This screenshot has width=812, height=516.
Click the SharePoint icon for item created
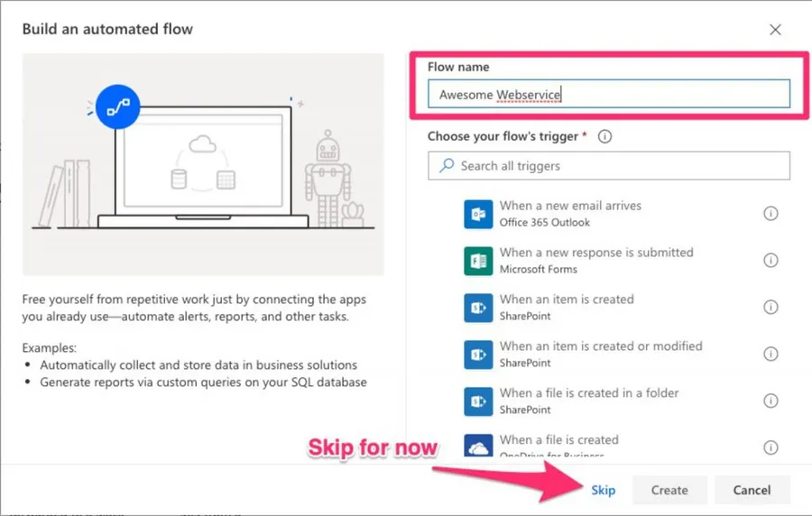(476, 308)
